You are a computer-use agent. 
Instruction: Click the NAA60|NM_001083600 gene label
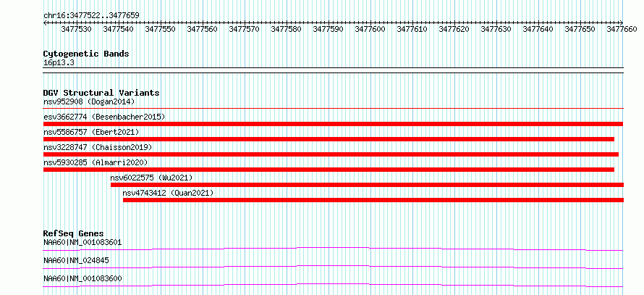[x=82, y=278]
